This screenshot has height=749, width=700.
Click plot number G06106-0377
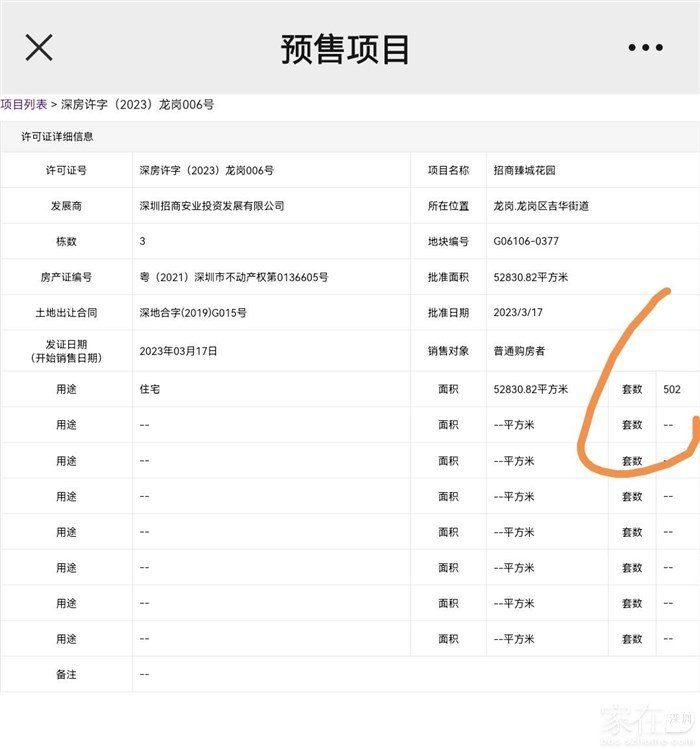tap(526, 242)
